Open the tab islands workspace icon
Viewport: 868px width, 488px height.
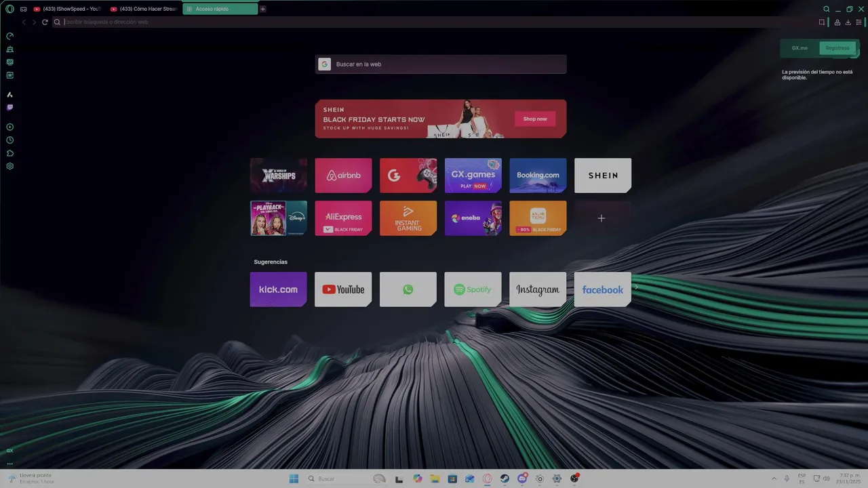23,9
